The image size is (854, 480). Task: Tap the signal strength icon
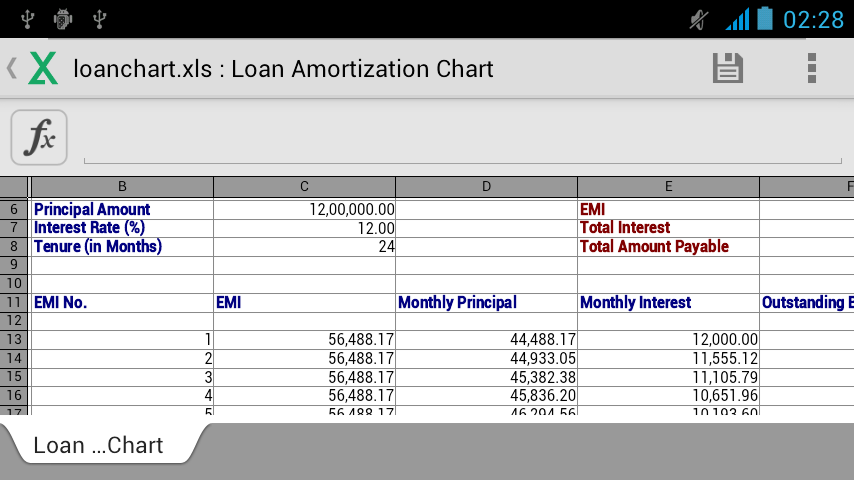coord(737,19)
